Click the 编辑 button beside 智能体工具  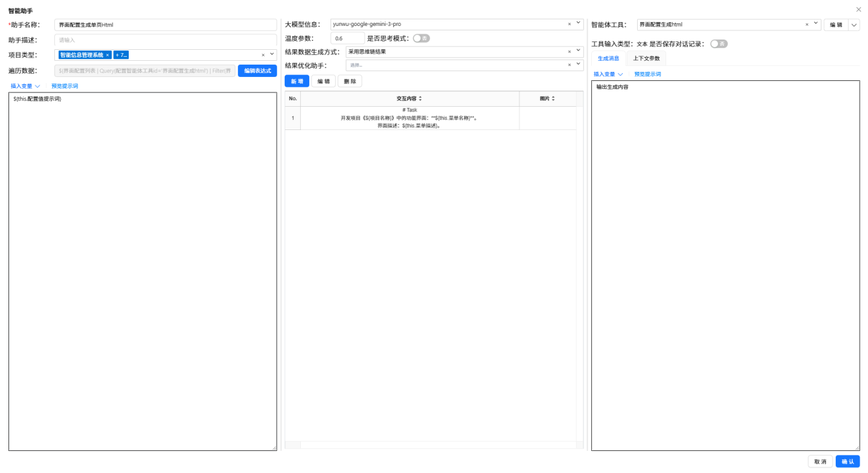836,25
